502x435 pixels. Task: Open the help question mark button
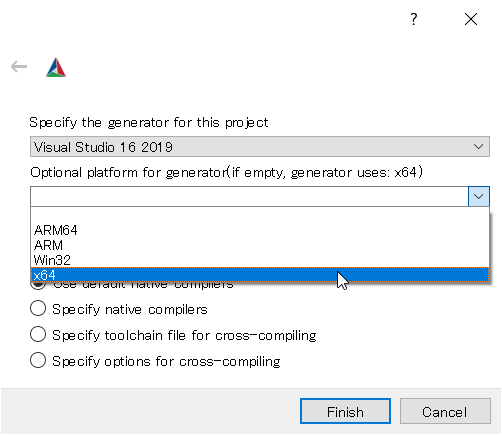click(414, 19)
